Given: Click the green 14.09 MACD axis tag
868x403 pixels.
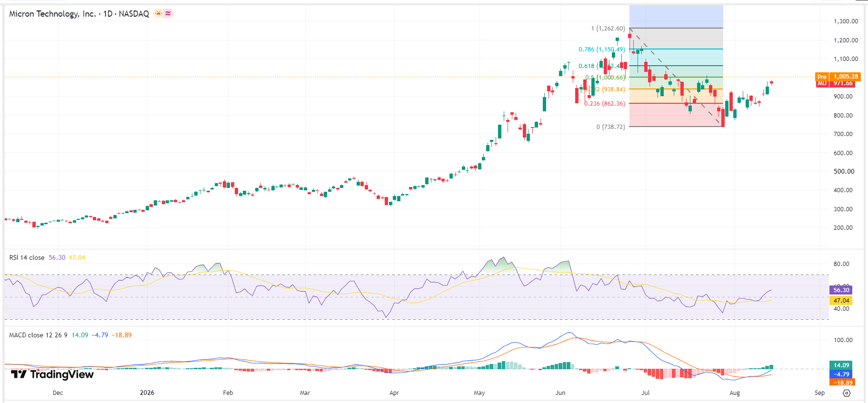Looking at the screenshot, I should coord(841,365).
